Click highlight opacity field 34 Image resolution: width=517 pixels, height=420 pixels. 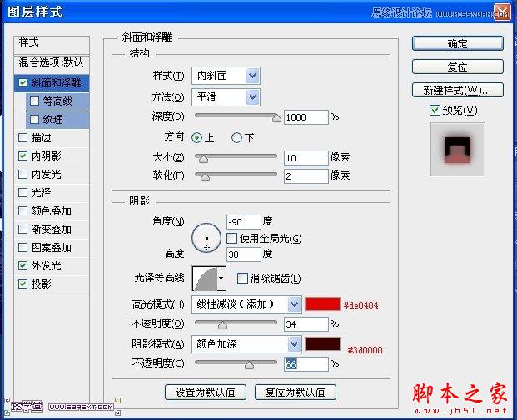coord(306,324)
